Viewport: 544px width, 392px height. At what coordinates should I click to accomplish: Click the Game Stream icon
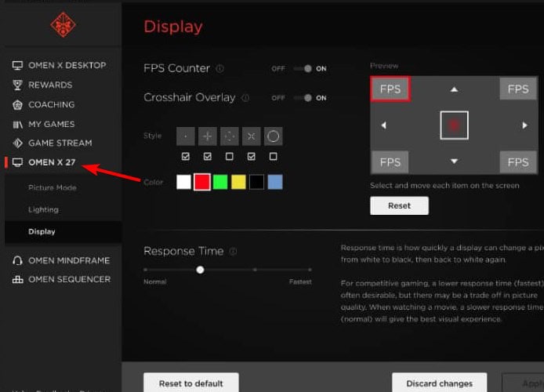pos(17,143)
